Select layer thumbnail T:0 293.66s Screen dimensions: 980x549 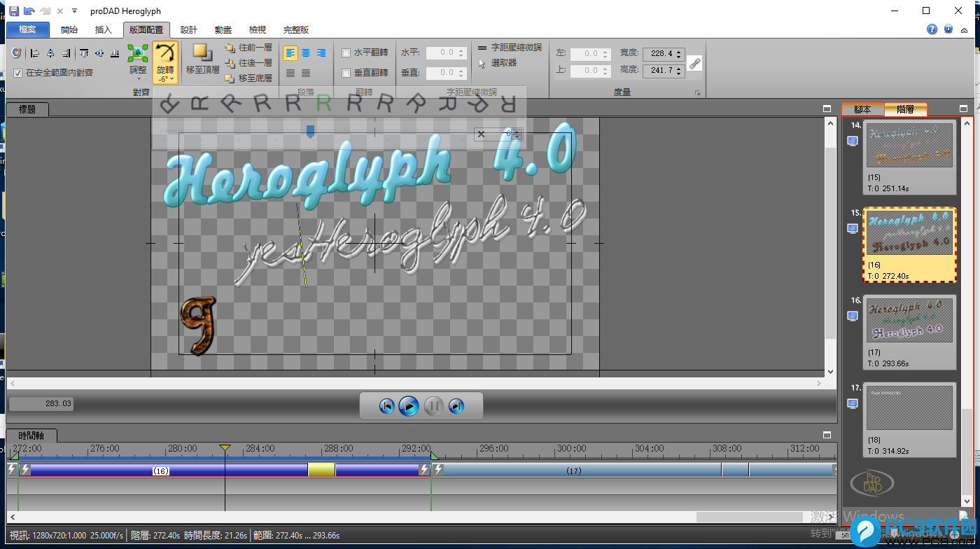click(909, 332)
